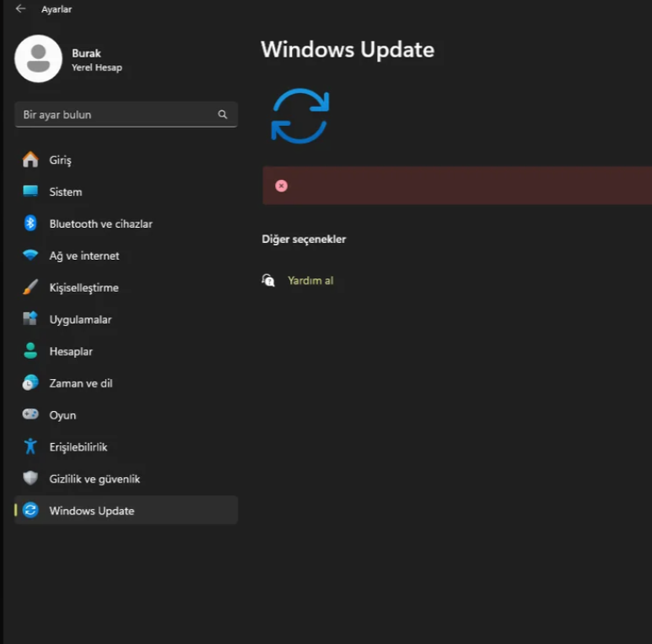Click the paintbrush Kişiselleştirme icon

click(x=30, y=287)
